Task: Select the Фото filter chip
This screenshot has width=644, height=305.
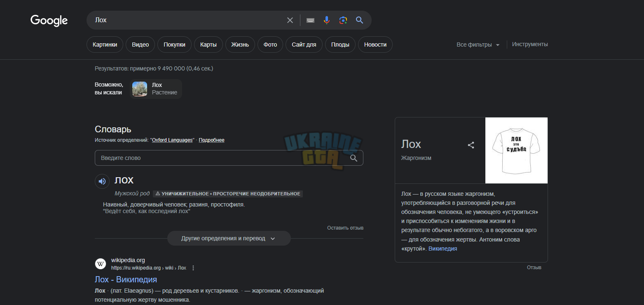Action: pos(270,45)
